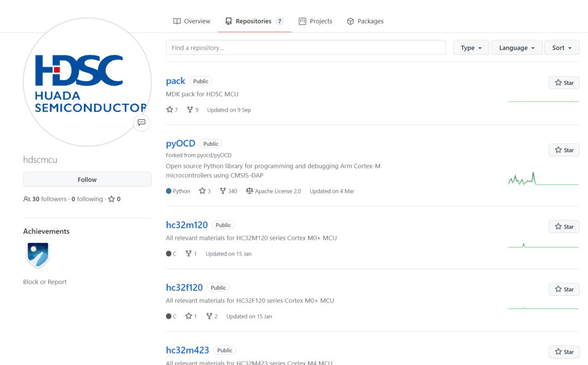Click the Find a repository search field

click(305, 47)
